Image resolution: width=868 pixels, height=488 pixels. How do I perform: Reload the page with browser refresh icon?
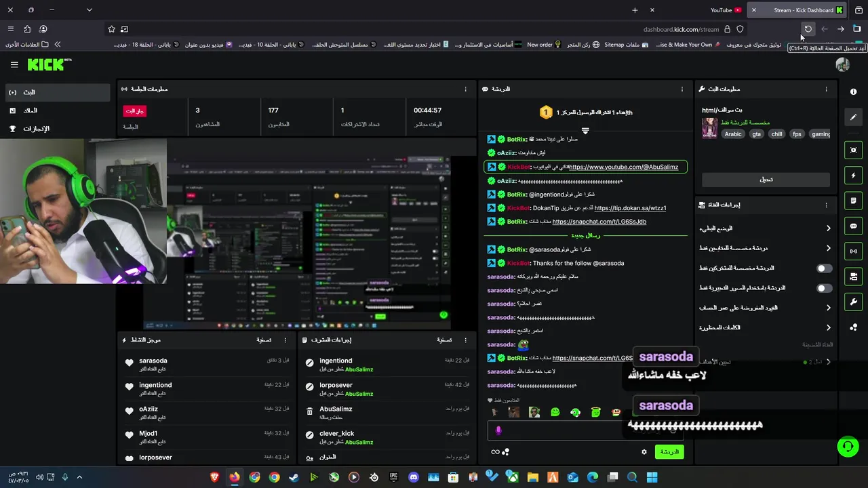pyautogui.click(x=808, y=29)
